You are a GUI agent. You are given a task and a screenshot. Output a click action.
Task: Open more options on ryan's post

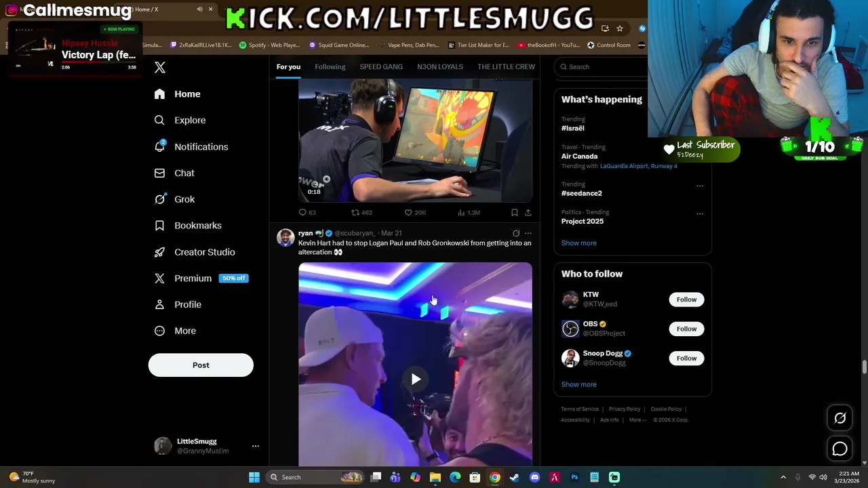[x=528, y=233]
